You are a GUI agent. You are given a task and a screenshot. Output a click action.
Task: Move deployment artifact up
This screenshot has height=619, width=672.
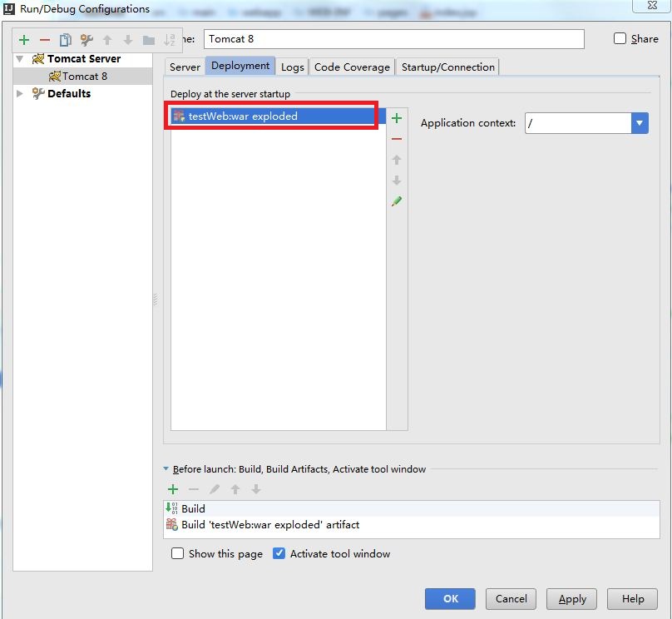[397, 160]
